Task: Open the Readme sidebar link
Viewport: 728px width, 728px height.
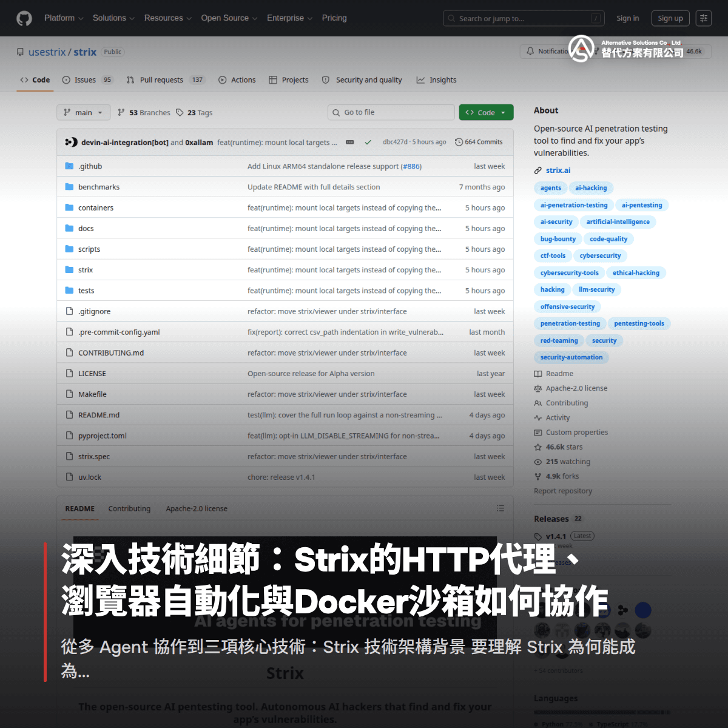Action: 554,374
